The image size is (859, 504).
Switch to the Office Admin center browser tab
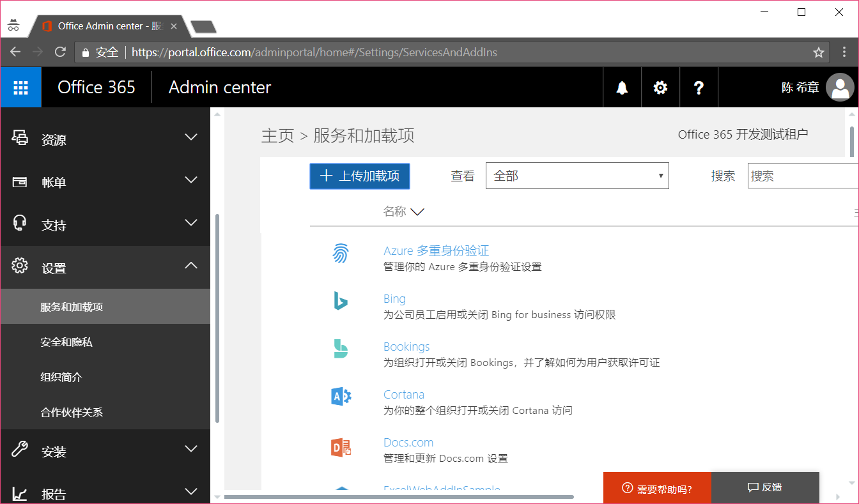point(102,26)
